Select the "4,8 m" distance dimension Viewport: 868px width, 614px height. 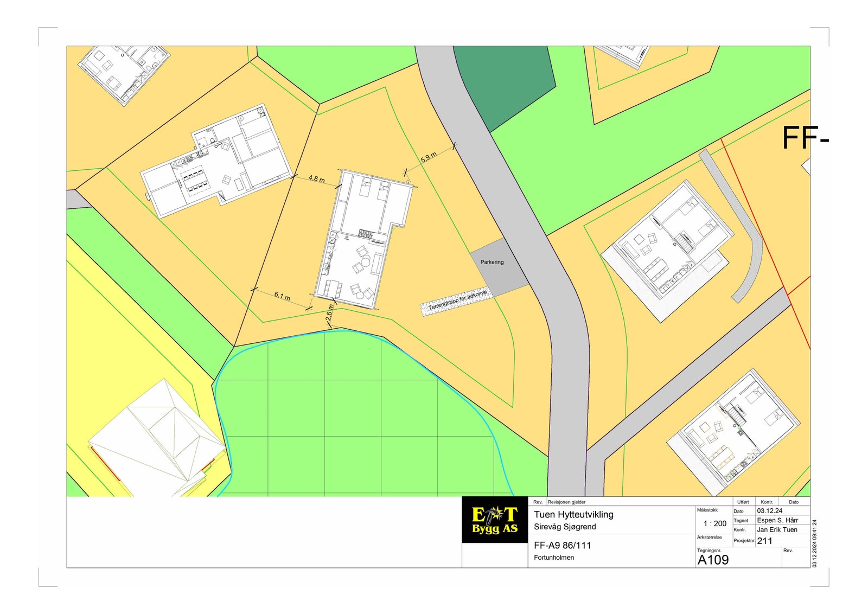pos(316,178)
